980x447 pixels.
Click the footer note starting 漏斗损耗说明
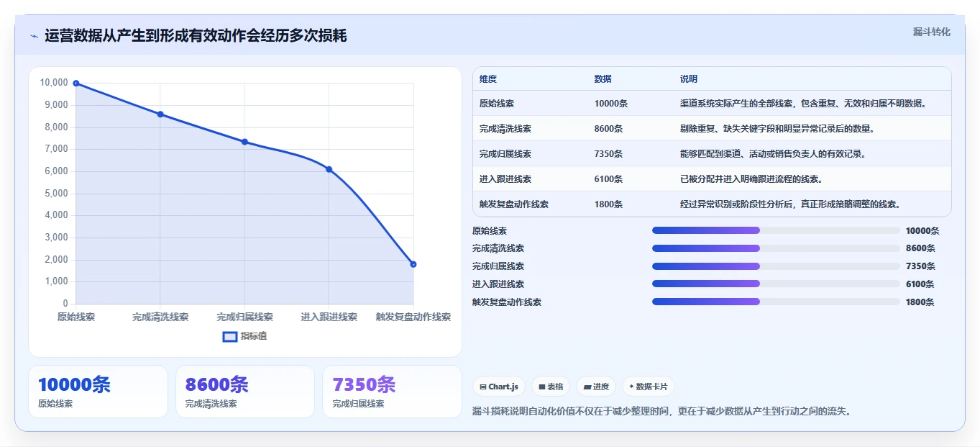[661, 412]
